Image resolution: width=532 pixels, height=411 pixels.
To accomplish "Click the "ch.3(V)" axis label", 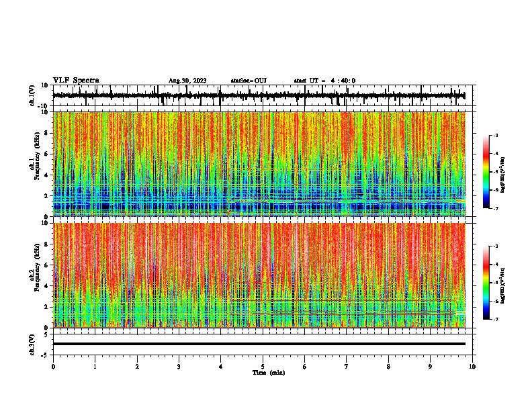I will point(32,345).
